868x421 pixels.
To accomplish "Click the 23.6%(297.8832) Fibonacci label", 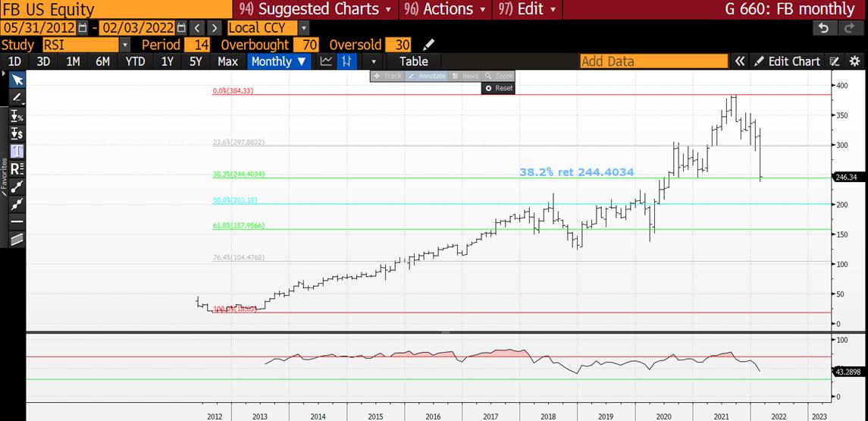I will [x=239, y=142].
